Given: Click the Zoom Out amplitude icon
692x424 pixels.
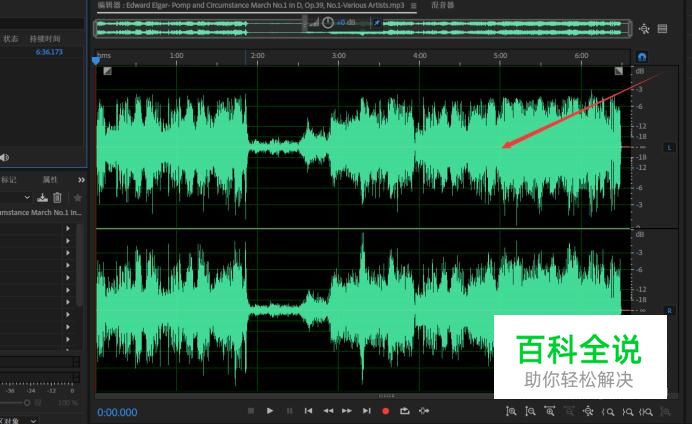Looking at the screenshot, I should [x=530, y=412].
